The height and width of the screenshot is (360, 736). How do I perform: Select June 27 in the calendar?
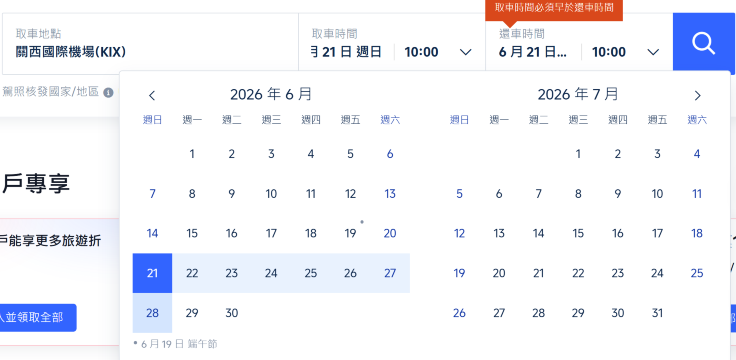[390, 273]
